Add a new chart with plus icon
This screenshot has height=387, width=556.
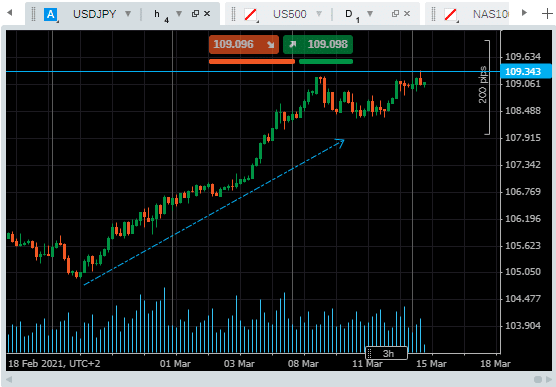click(x=547, y=14)
